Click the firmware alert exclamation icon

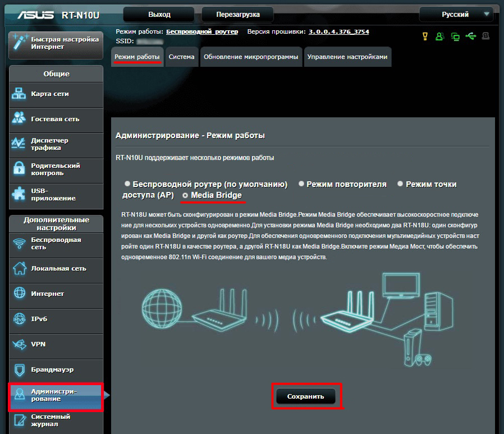pos(425,36)
